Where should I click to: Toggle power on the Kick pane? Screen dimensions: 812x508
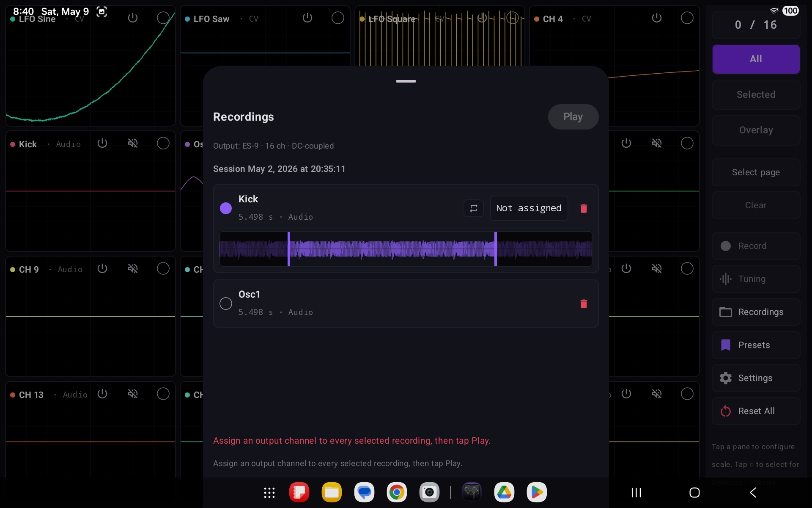tap(102, 143)
